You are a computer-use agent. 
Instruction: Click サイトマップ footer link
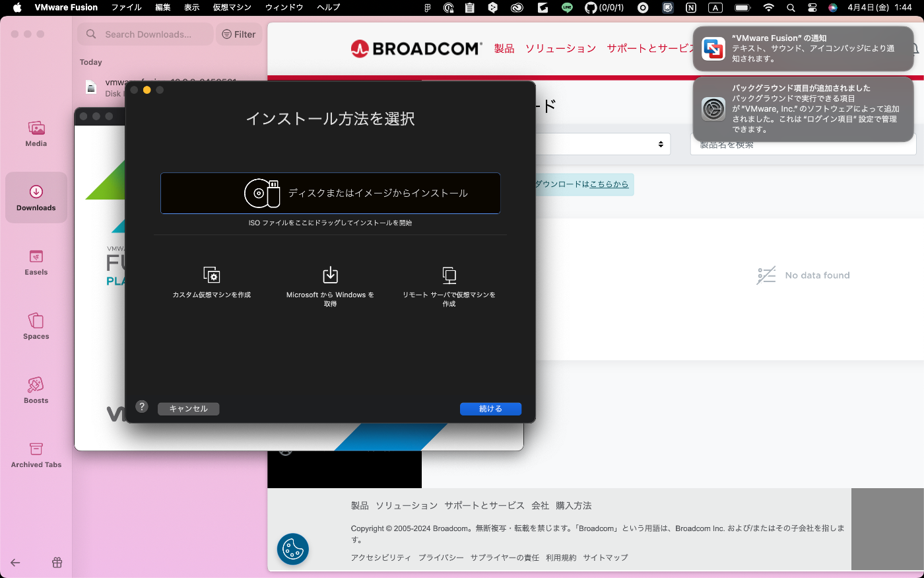(x=605, y=558)
